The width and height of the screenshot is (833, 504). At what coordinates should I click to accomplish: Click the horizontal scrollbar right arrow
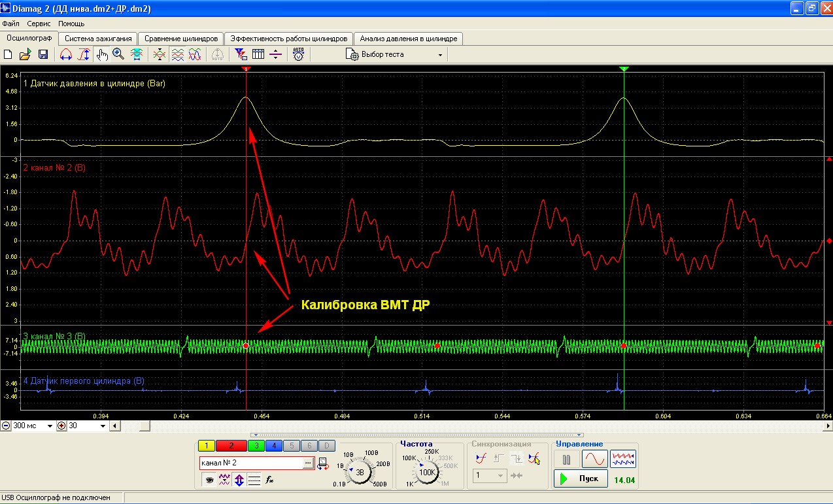827,426
